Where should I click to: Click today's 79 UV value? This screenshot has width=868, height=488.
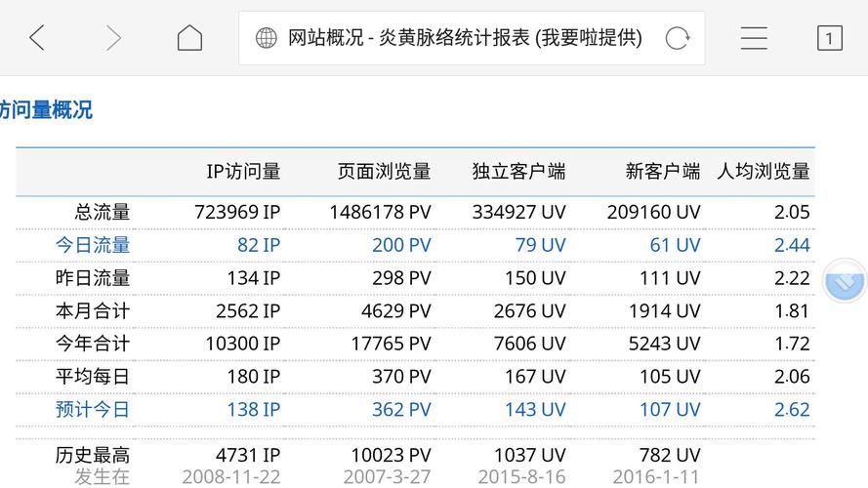540,245
